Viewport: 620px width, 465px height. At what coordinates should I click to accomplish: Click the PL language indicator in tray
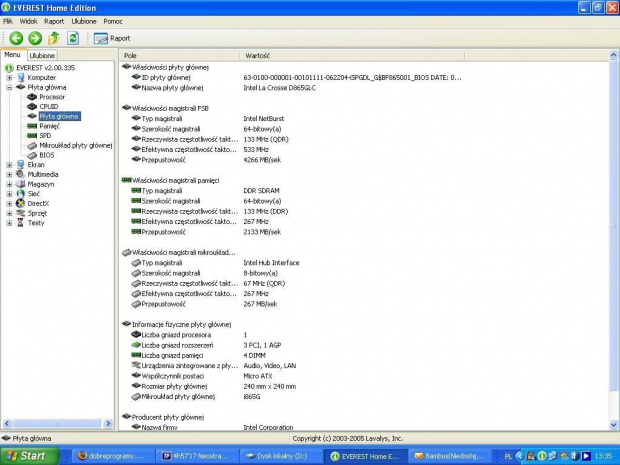point(508,456)
